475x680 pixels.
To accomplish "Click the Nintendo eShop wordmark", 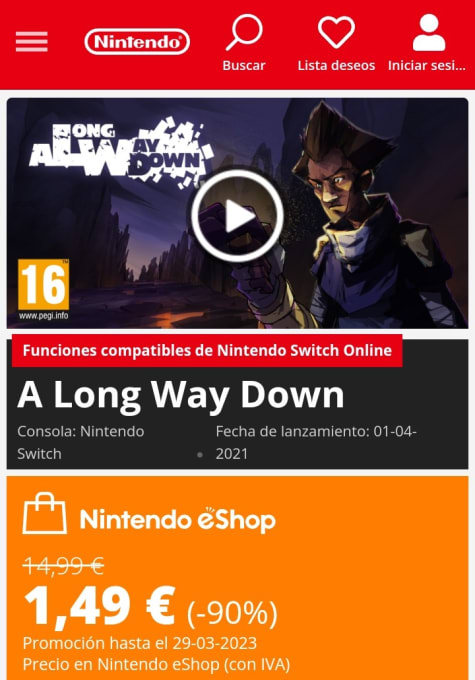I will 177,519.
